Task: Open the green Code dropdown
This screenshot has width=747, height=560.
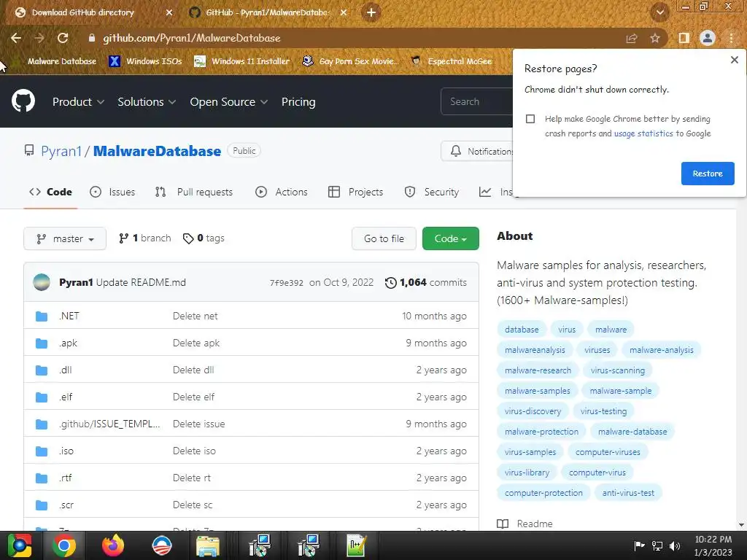Action: pyautogui.click(x=450, y=238)
